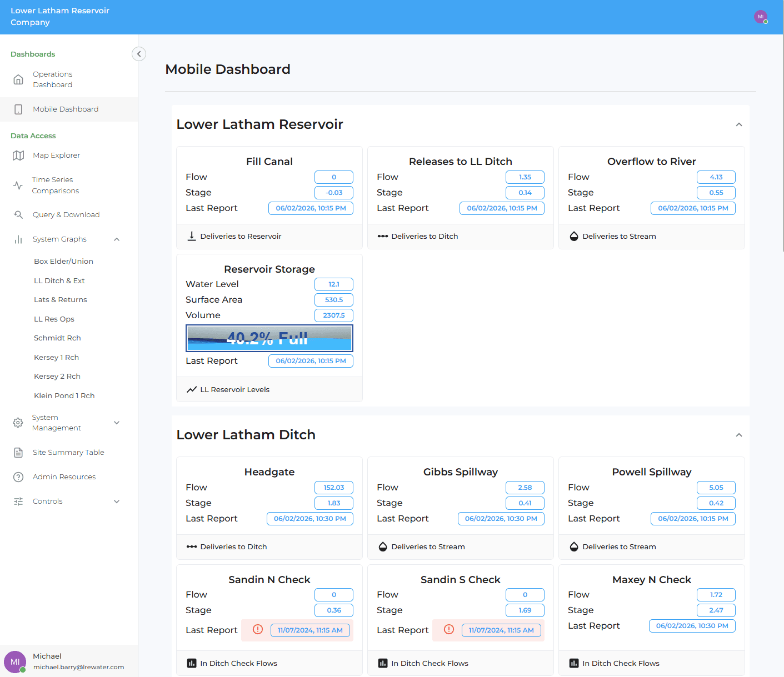Click the Maxey N Check Stage value 2.47
The height and width of the screenshot is (677, 784).
pos(716,610)
